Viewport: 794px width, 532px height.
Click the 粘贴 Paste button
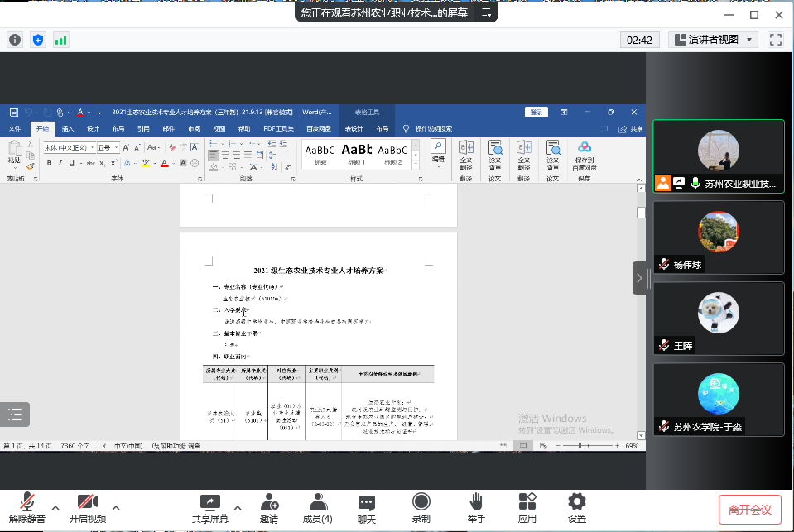click(x=14, y=155)
